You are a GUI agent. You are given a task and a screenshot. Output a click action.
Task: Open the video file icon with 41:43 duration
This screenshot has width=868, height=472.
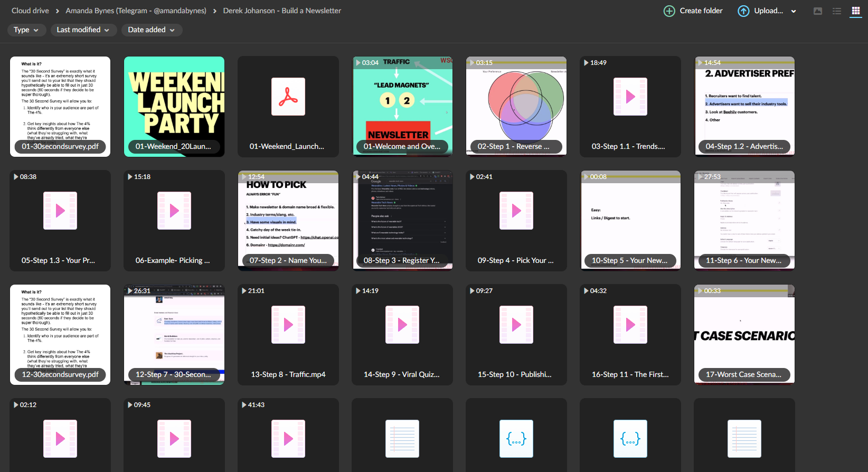coord(288,439)
